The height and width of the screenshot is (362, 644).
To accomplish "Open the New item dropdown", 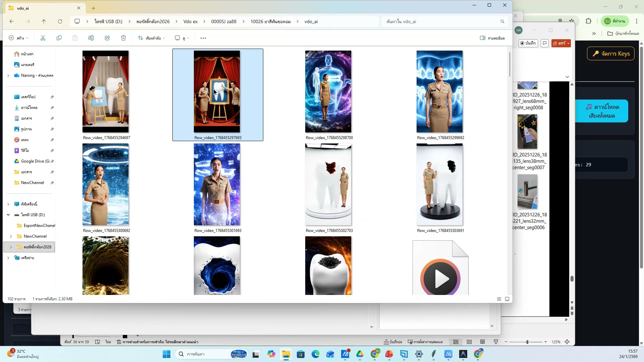I will tap(18, 38).
